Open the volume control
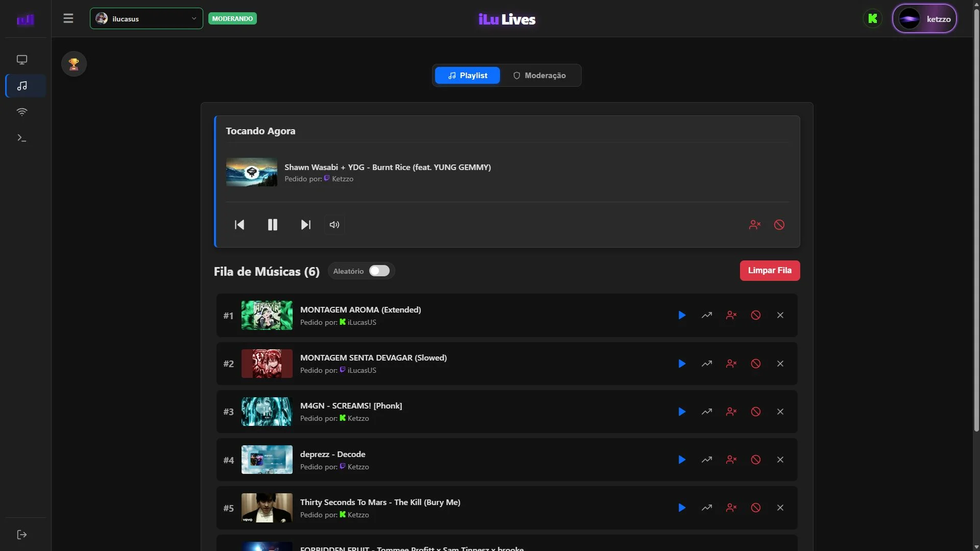This screenshot has width=980, height=551. coord(334,225)
